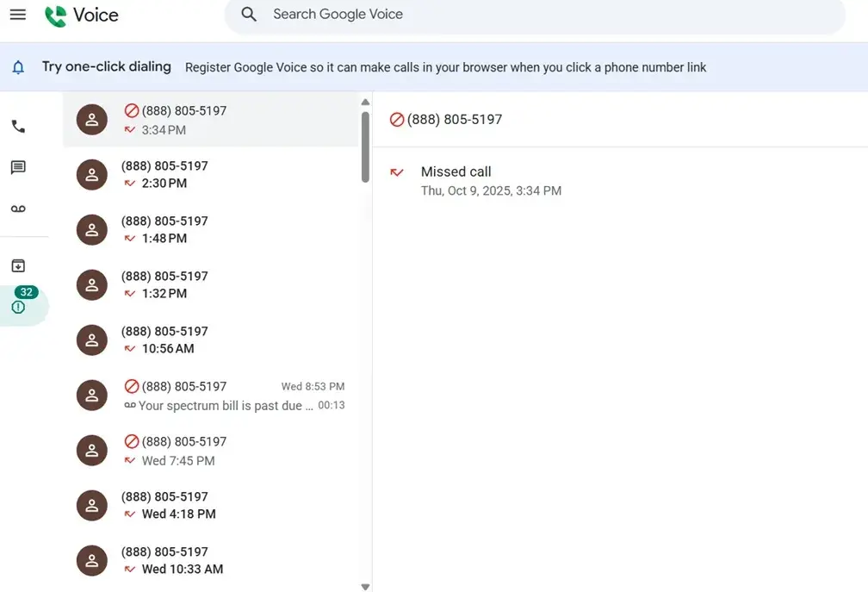
Task: Click the call list scrollbar thumb
Action: pyautogui.click(x=365, y=146)
